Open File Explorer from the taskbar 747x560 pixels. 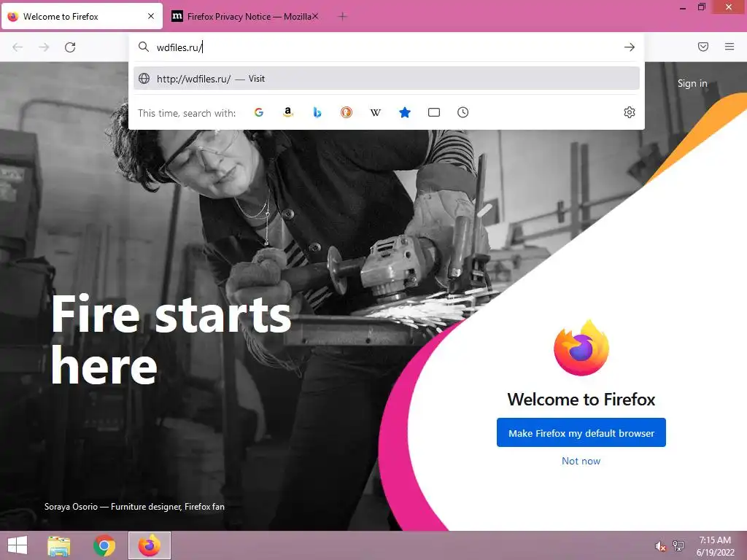58,545
